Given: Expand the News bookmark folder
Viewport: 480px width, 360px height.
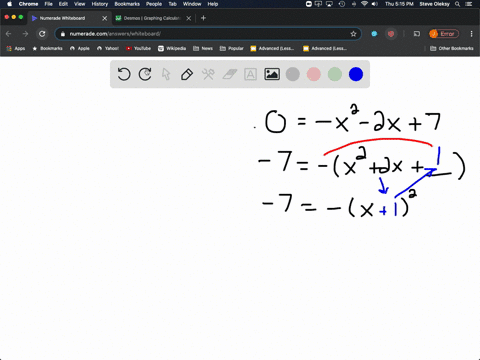Looking at the screenshot, I should click(203, 48).
